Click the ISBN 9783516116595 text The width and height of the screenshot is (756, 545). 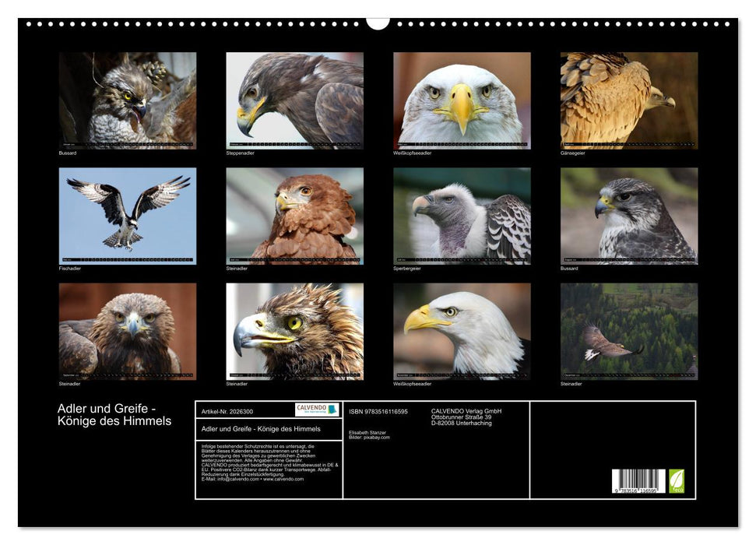pos(378,411)
